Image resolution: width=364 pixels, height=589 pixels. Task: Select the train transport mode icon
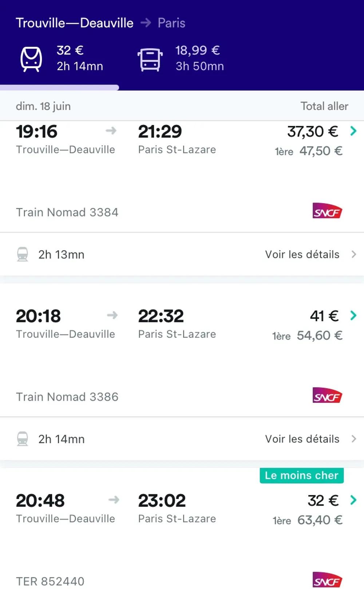point(31,59)
